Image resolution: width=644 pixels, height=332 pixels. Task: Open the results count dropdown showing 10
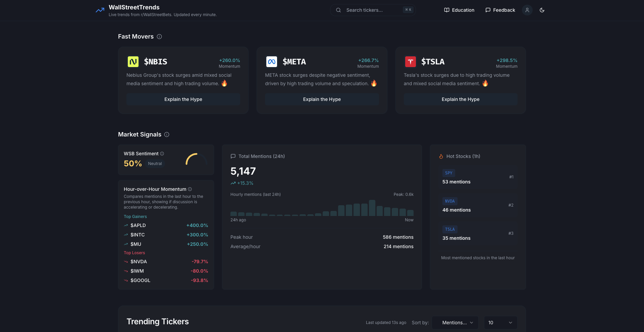[x=500, y=323]
